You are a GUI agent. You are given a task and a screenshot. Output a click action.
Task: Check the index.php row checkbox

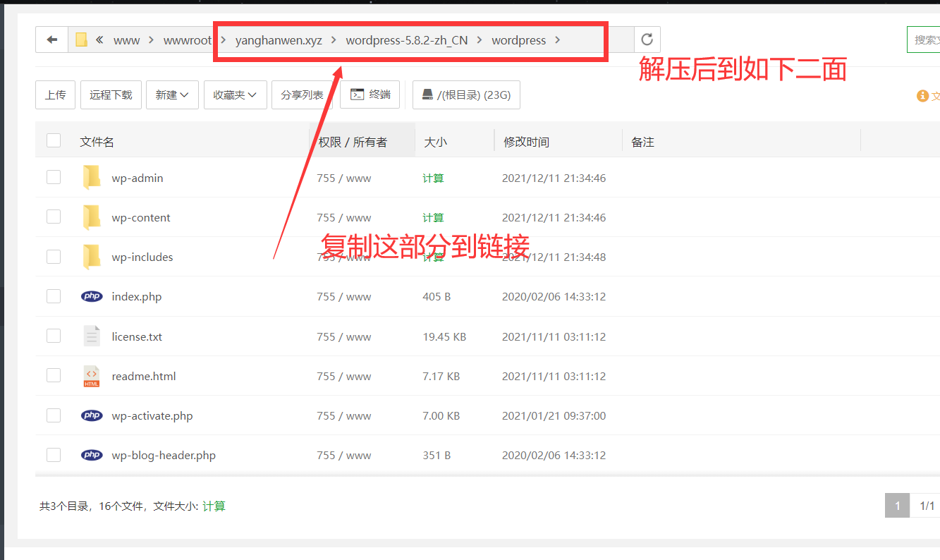(54, 296)
